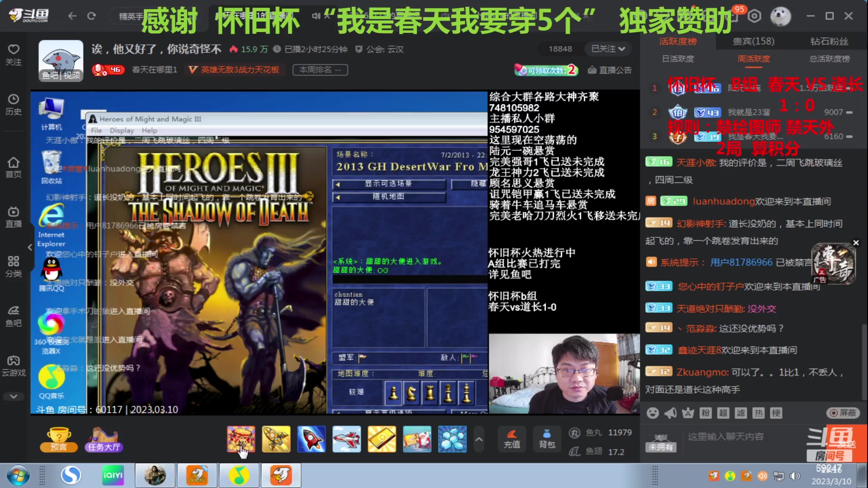Screen dimensions: 868x488
Task: Open the hexagon settings icon at top
Action: point(754,16)
